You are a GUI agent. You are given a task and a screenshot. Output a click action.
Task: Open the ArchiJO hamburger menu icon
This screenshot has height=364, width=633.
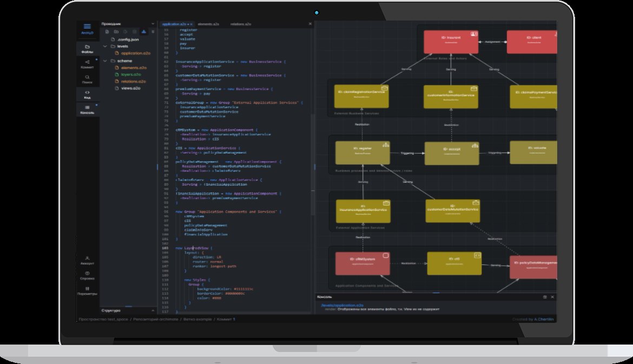point(87,26)
